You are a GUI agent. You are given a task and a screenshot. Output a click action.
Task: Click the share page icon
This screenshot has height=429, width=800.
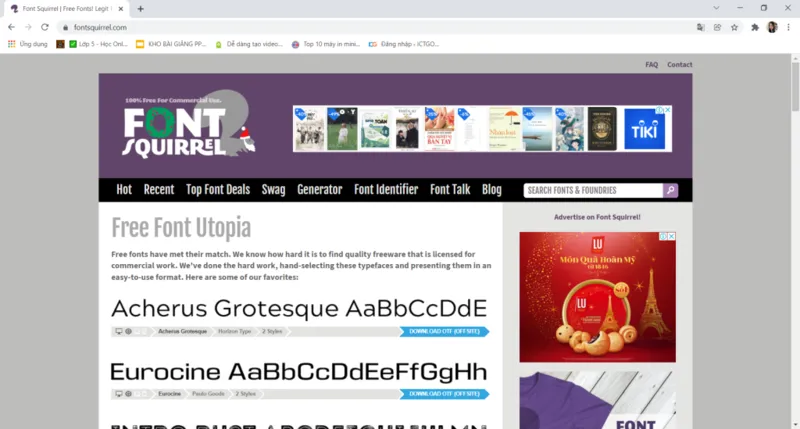click(717, 27)
